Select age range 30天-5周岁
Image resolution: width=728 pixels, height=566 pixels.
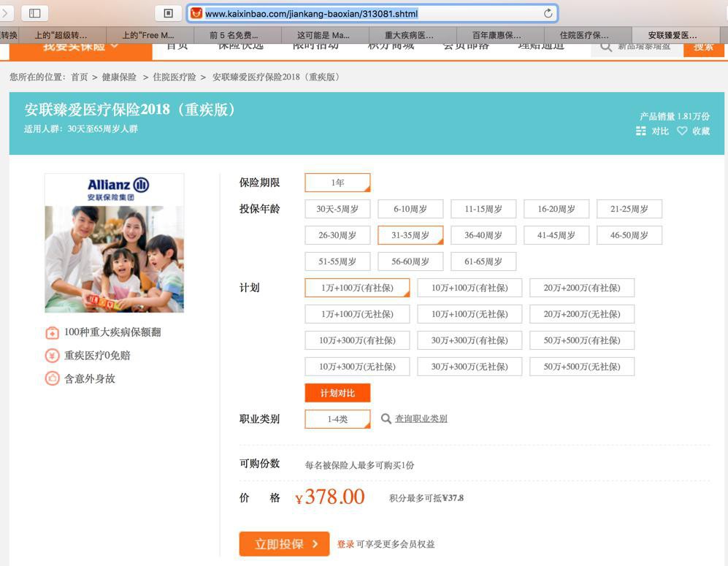coord(337,209)
